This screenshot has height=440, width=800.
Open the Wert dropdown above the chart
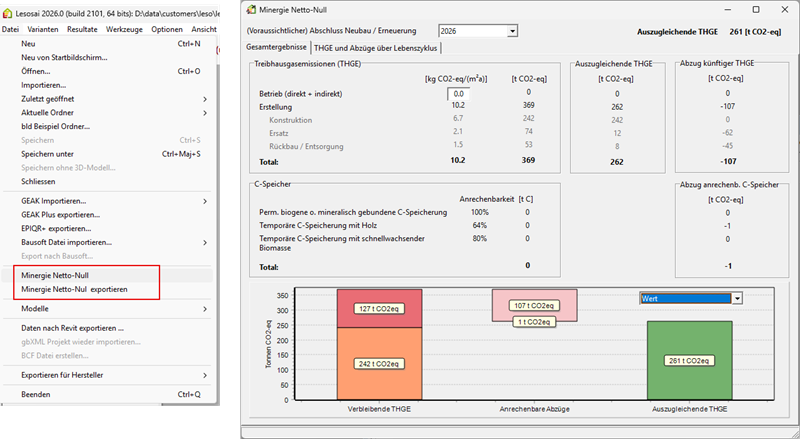click(x=736, y=298)
